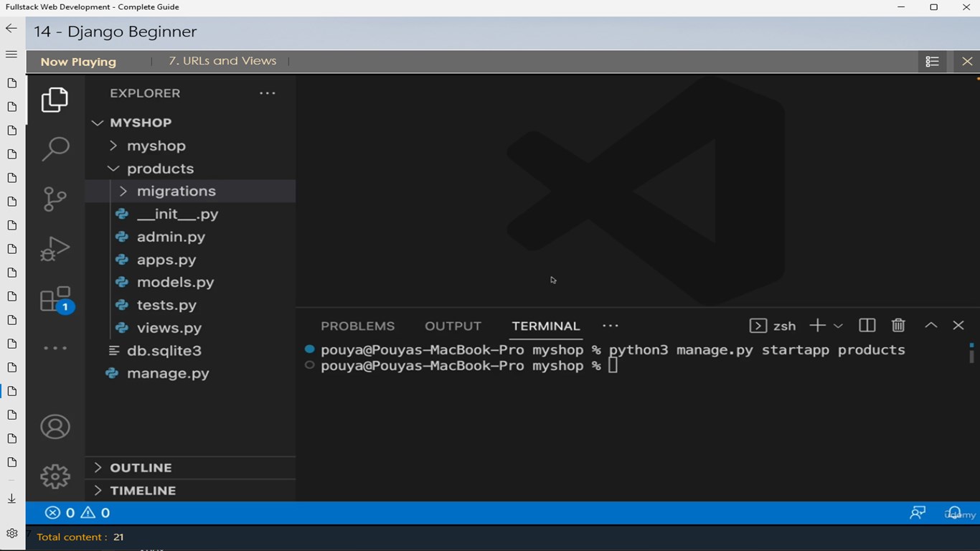Close the Now Playing bar
The height and width of the screenshot is (551, 980).
(967, 62)
